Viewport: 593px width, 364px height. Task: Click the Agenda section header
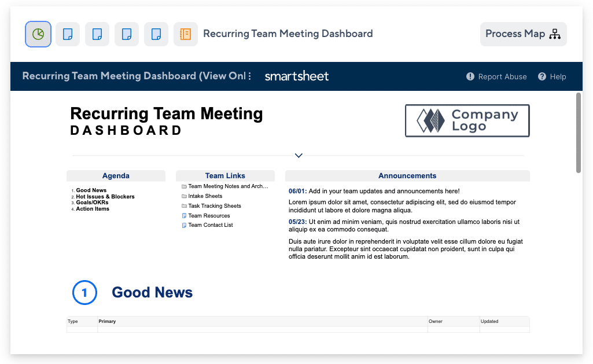tap(116, 175)
